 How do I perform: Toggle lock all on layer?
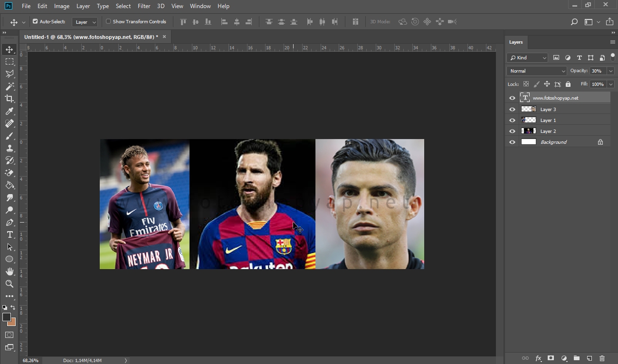pos(568,84)
